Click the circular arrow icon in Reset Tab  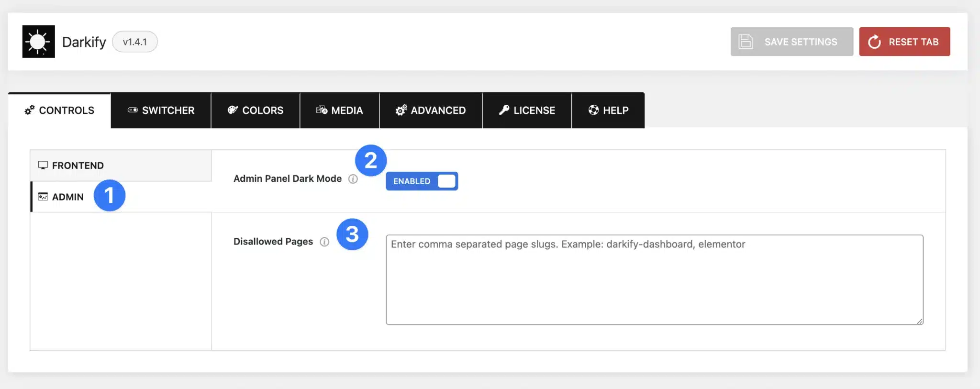click(x=874, y=42)
